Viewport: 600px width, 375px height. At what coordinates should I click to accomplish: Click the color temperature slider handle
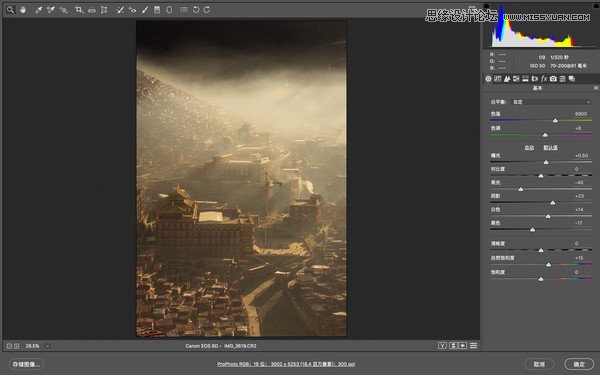(555, 121)
